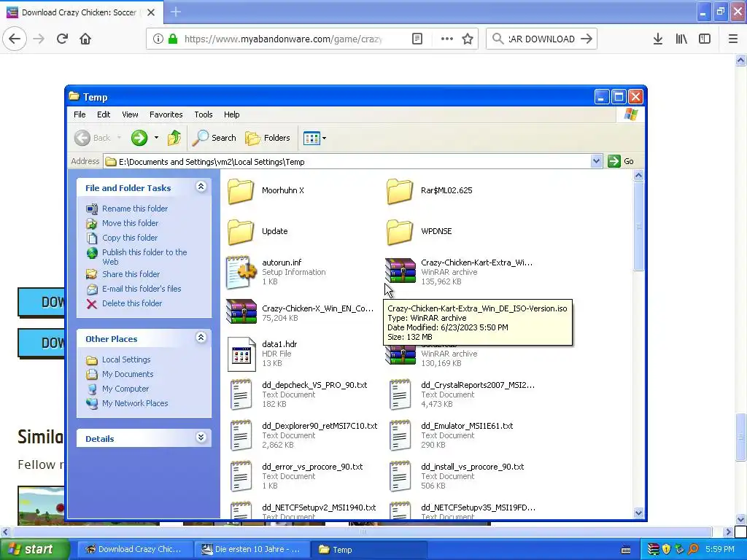Switch to Die ersten 10 Jahre taskbar item

tap(252, 549)
